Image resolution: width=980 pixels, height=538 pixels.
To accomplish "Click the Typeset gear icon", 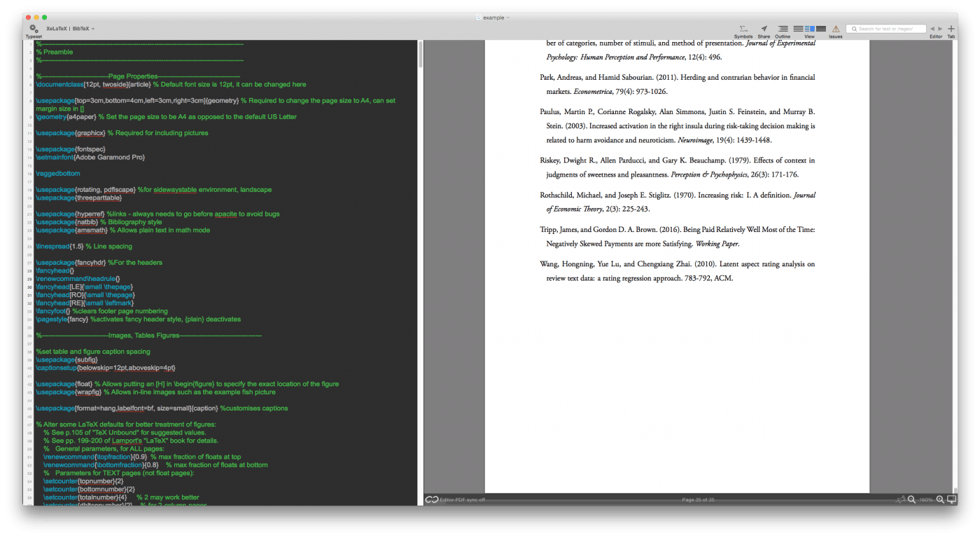I will tap(32, 26).
